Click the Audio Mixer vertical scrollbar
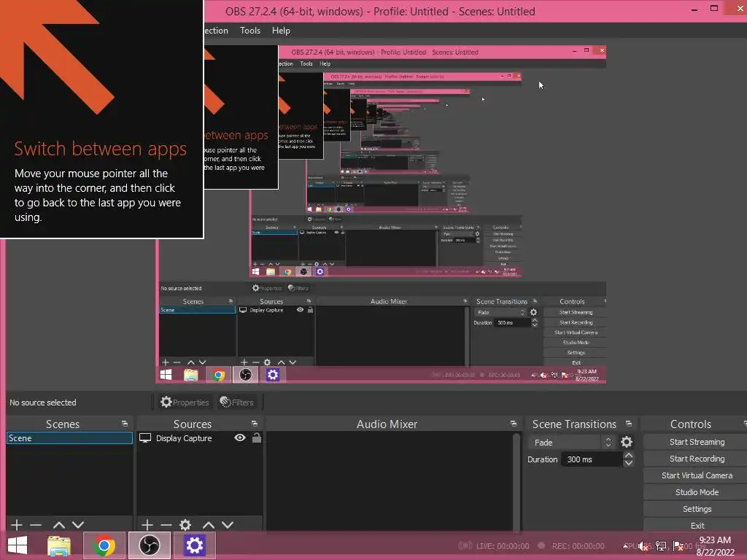This screenshot has height=560, width=747. pyautogui.click(x=516, y=481)
